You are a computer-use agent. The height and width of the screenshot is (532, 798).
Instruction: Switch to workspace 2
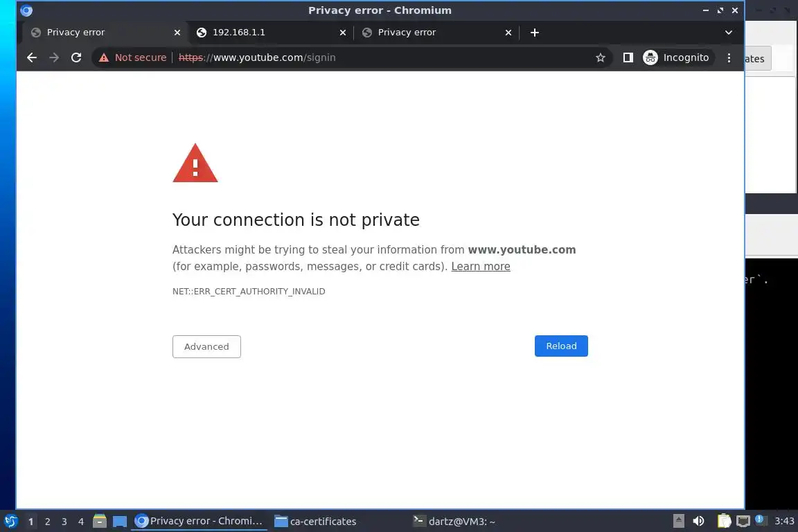[x=47, y=522]
